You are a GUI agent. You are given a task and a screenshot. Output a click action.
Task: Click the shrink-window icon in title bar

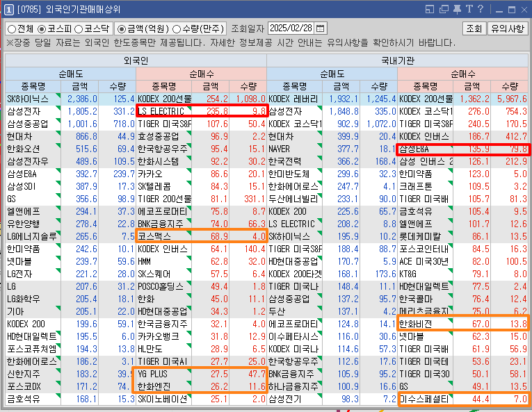(430, 9)
